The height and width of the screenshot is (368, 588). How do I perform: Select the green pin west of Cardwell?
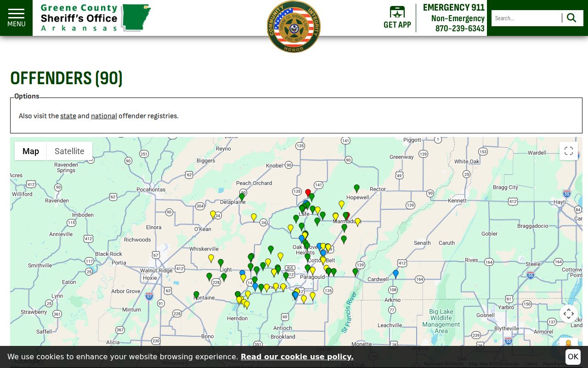[355, 272]
